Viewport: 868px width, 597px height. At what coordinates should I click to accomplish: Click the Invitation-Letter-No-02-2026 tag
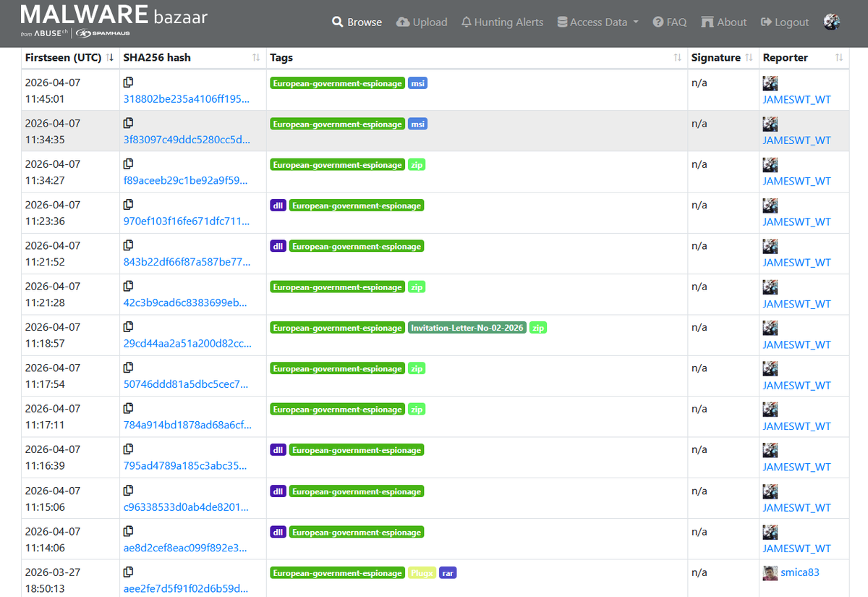pyautogui.click(x=467, y=327)
